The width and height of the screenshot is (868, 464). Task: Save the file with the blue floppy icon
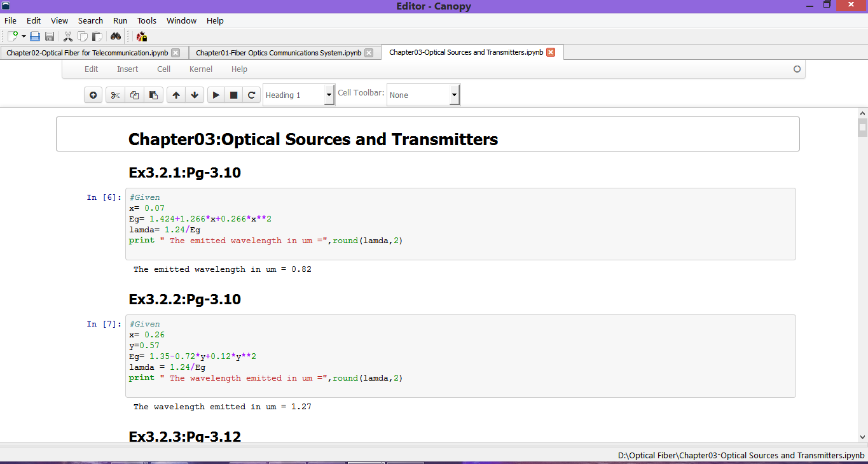click(x=35, y=37)
